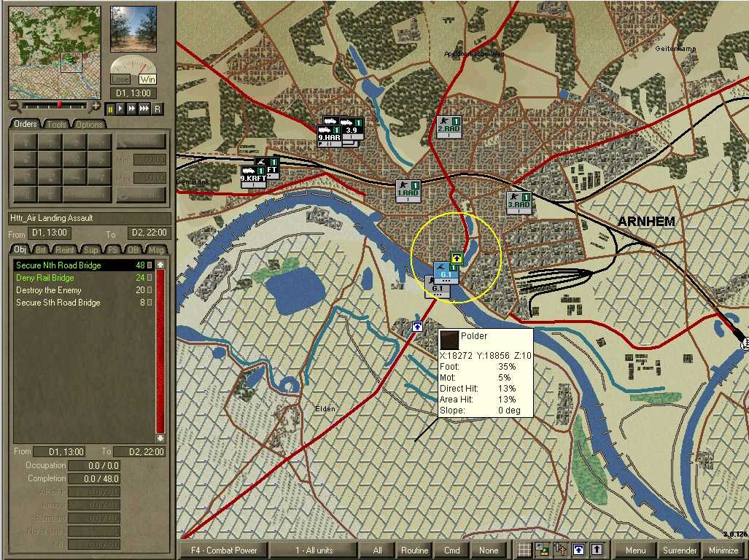Image resolution: width=749 pixels, height=560 pixels.
Task: Enable the Routine message filter
Action: [414, 550]
